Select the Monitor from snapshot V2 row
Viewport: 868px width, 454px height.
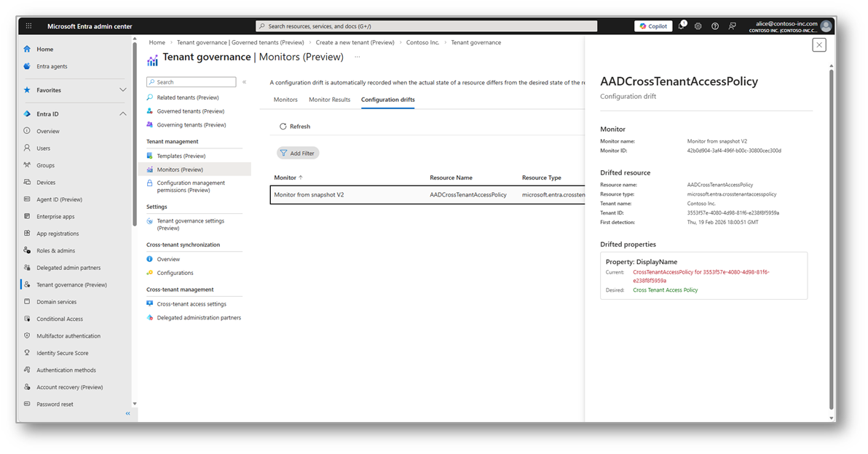(427, 195)
